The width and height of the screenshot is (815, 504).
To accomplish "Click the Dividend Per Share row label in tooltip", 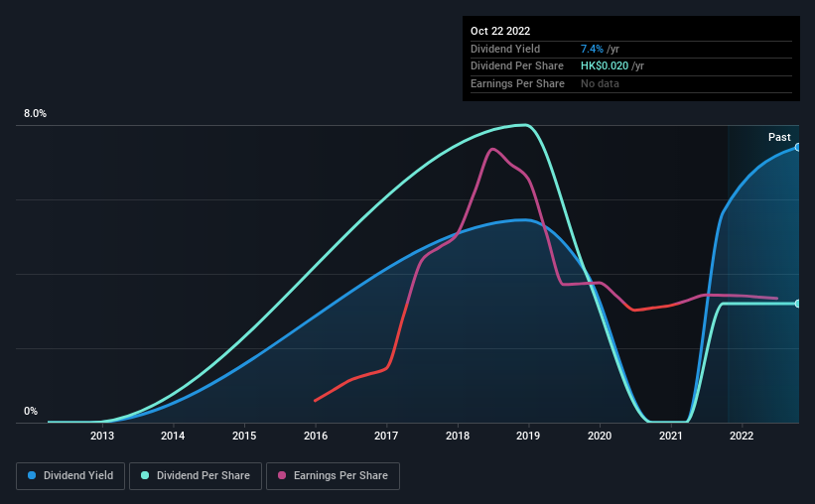I will click(x=516, y=66).
